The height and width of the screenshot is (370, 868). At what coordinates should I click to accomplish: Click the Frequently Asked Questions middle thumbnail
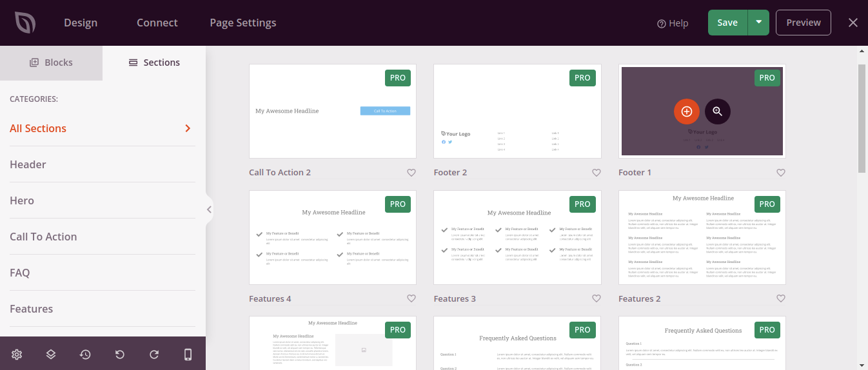pos(517,343)
